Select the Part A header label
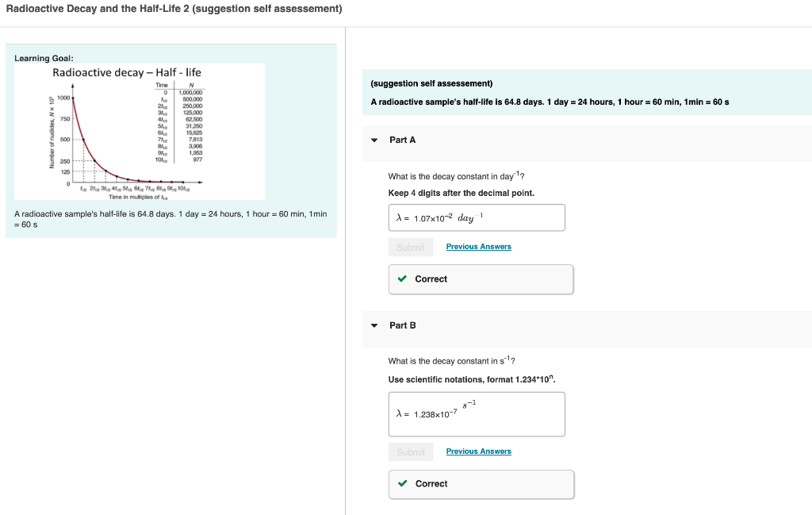Viewport: 812px width, 515px height. click(x=402, y=140)
